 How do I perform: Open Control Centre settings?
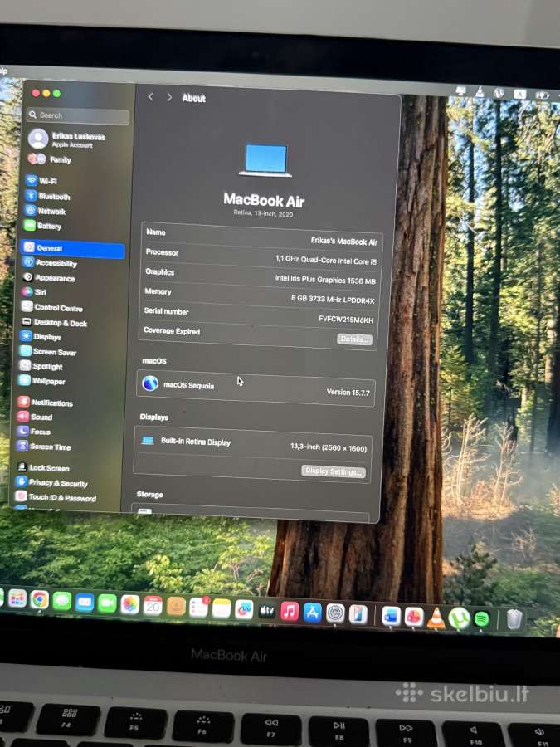tap(52, 307)
